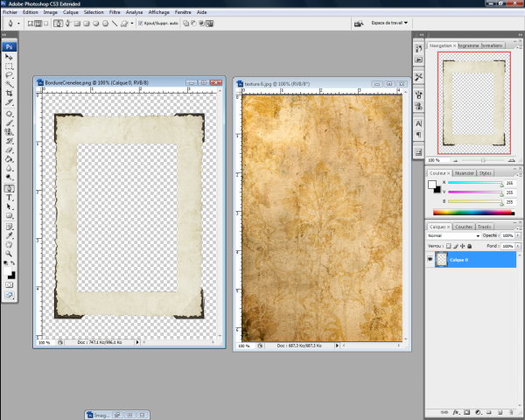Hide the Calque 0 layer visibility eye
This screenshot has width=525, height=420.
(x=430, y=260)
